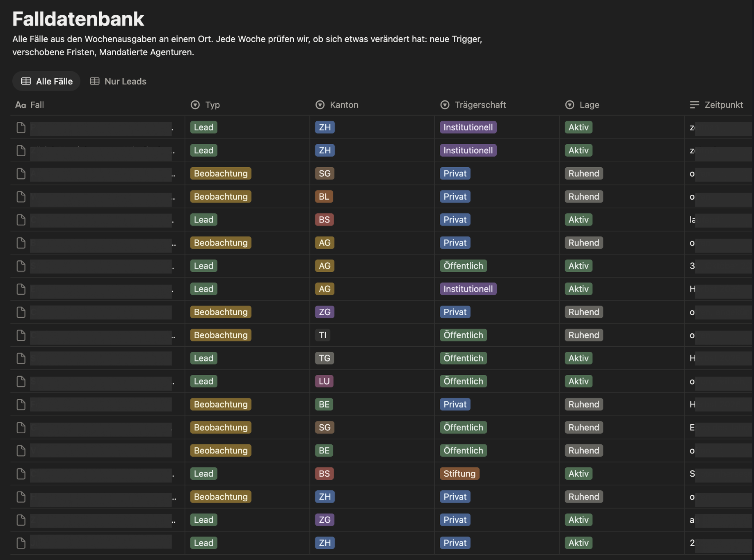Click page icon of the ZG Lead row

click(21, 520)
